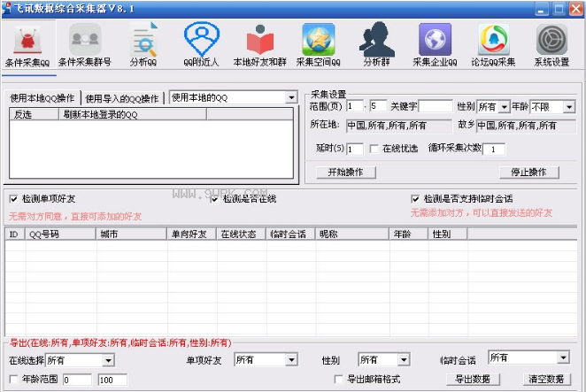This screenshot has width=586, height=392.
Task: Open the 本地好友和群 tool
Action: [x=259, y=46]
